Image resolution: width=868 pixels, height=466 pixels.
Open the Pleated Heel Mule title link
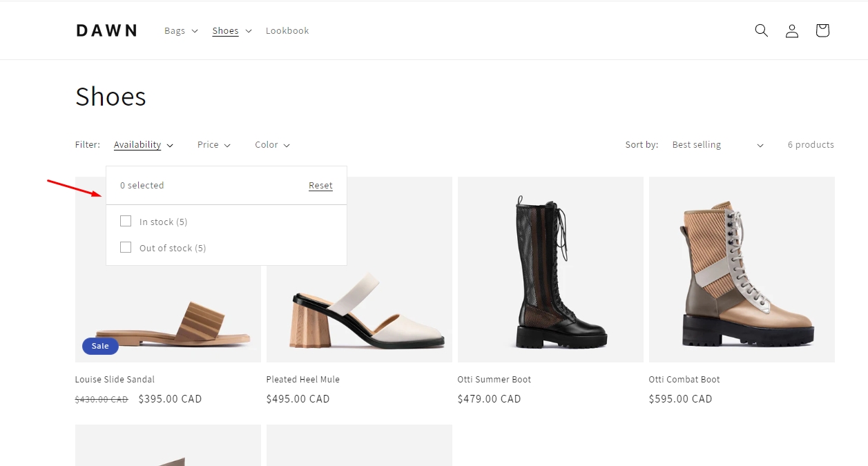point(302,379)
